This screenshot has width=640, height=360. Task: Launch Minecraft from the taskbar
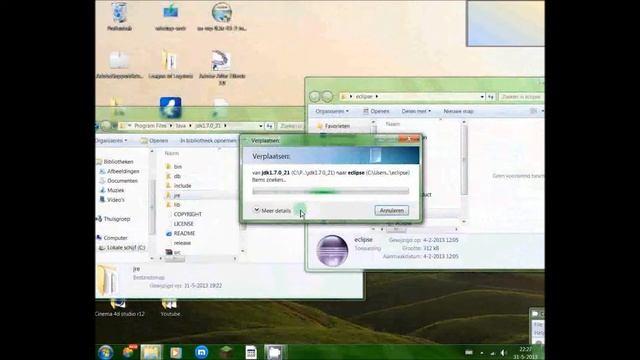pos(226,352)
